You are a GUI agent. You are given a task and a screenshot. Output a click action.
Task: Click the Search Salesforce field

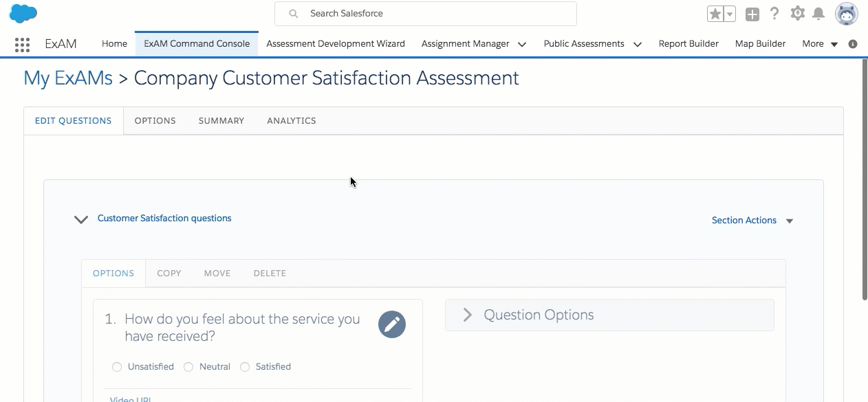(x=425, y=14)
